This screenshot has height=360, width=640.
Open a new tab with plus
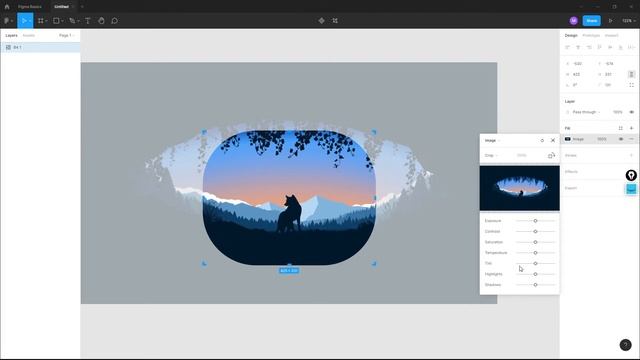[x=82, y=7]
